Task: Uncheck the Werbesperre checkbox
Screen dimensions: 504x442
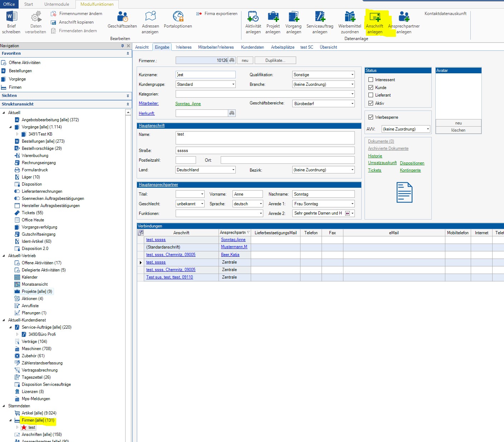Action: point(371,117)
